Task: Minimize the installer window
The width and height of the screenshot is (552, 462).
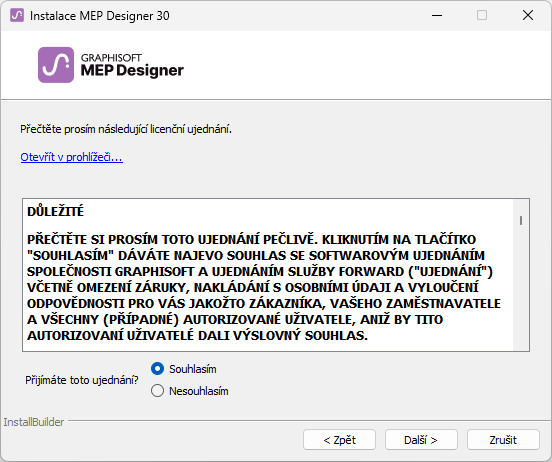Action: [x=437, y=15]
